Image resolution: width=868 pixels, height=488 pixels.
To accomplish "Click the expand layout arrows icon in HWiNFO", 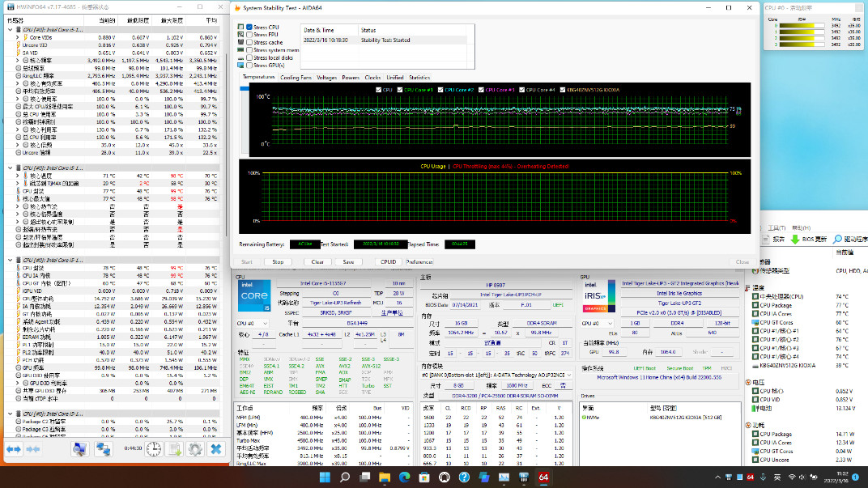I will [13, 449].
